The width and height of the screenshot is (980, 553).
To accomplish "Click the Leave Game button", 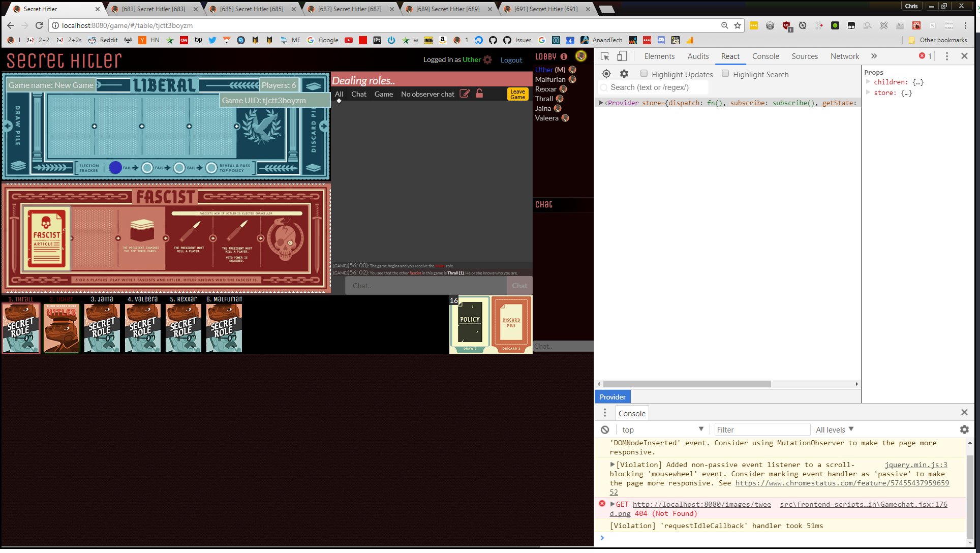I will pyautogui.click(x=517, y=94).
